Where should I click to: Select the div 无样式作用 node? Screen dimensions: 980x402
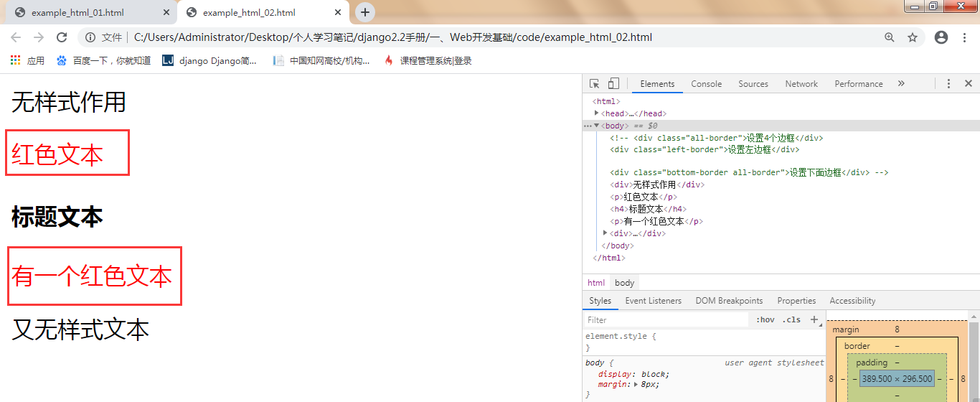point(658,184)
